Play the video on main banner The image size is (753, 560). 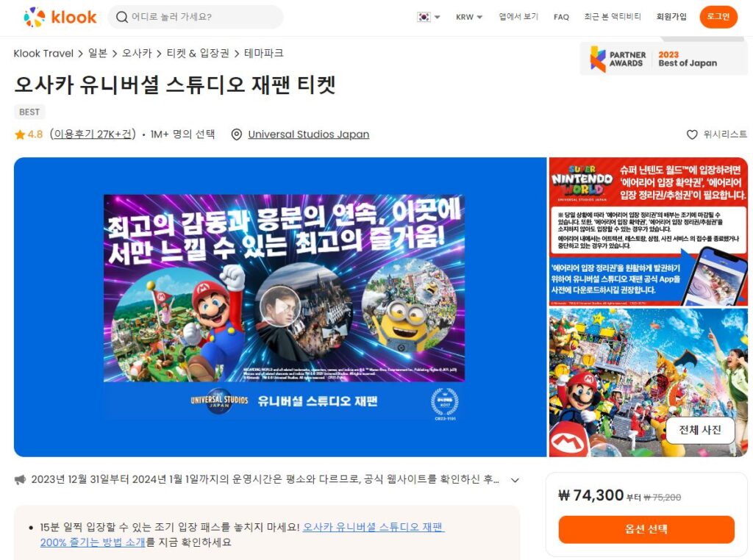280,306
